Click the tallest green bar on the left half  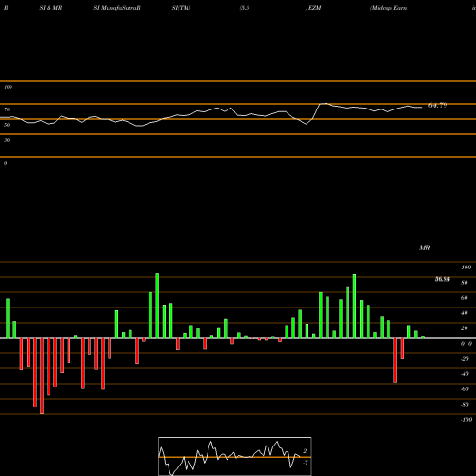(x=157, y=306)
